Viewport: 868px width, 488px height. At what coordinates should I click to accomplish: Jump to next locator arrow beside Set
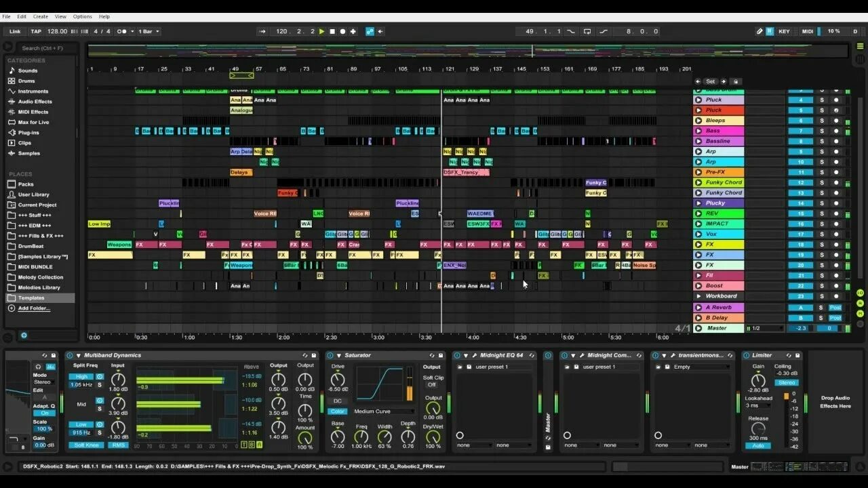tap(724, 81)
